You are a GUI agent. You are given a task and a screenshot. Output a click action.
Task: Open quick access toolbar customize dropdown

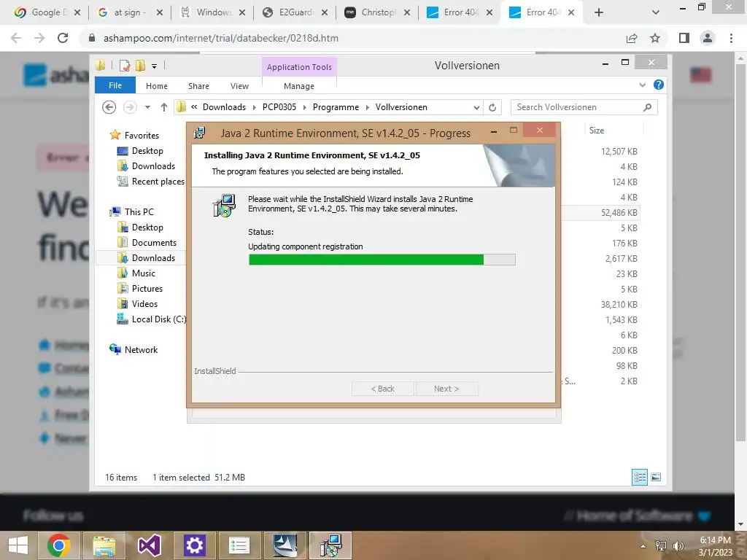click(155, 66)
